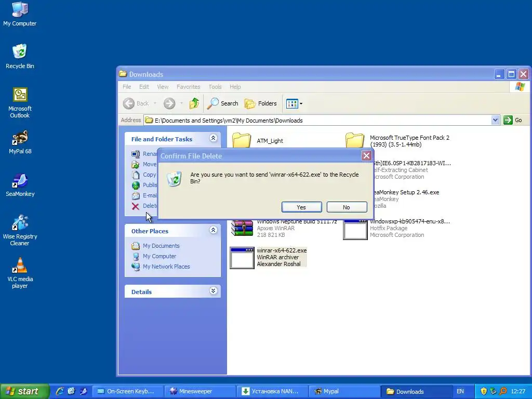Screen dimensions: 532x399
Task: Go up one folder level
Action: pyautogui.click(x=194, y=103)
